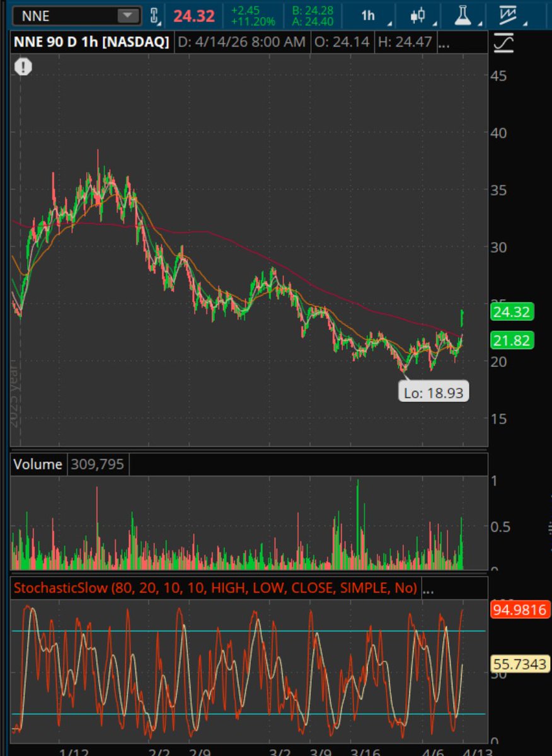Viewport: 552px width, 756px height.
Task: Click the exclamation alert icon on chart
Action: tap(23, 67)
